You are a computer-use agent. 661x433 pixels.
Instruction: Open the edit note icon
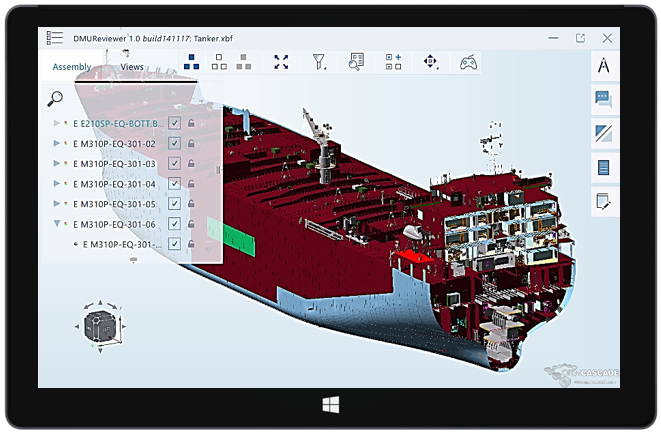(603, 201)
